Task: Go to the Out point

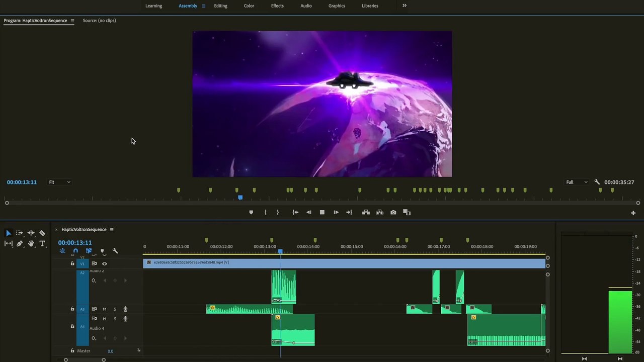Action: click(x=349, y=212)
